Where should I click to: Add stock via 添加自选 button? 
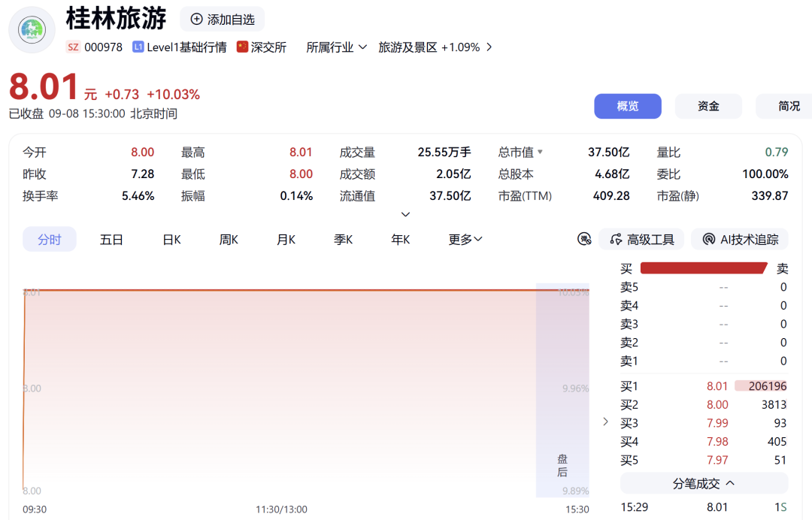[x=222, y=19]
